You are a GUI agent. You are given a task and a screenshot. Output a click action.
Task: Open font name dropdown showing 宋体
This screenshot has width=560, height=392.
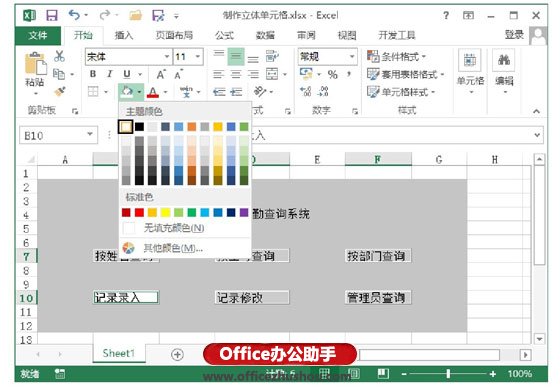[167, 56]
